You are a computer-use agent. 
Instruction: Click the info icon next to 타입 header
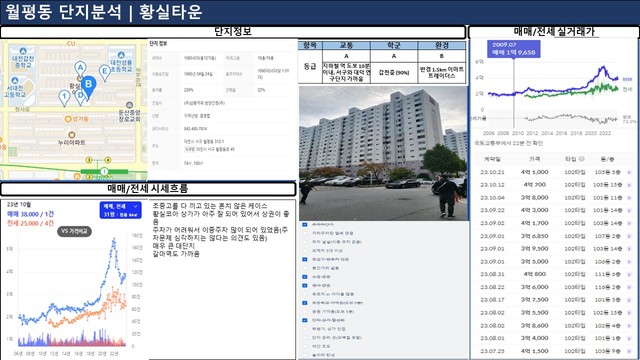click(x=582, y=159)
